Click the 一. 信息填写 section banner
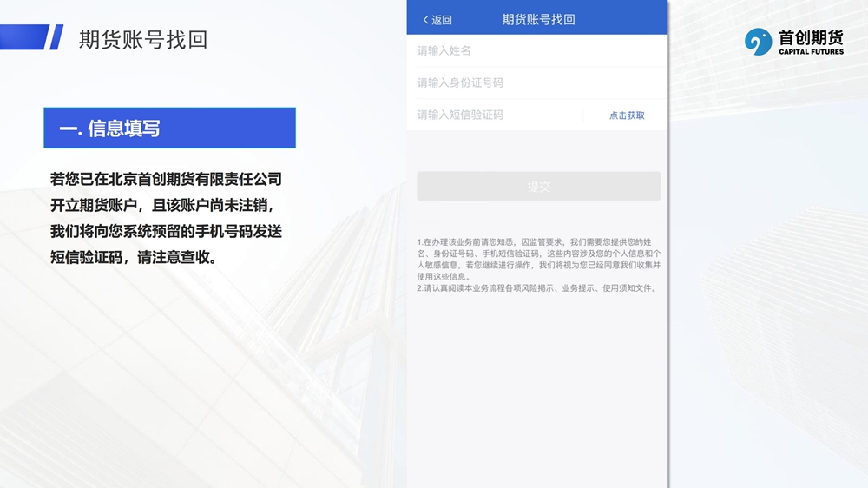Screen dimensions: 868x488 [x=169, y=129]
